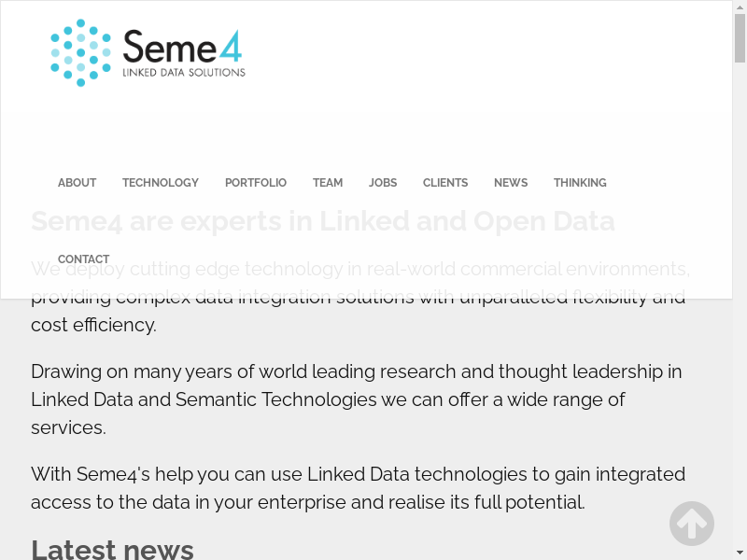Open the News menu item

click(511, 183)
